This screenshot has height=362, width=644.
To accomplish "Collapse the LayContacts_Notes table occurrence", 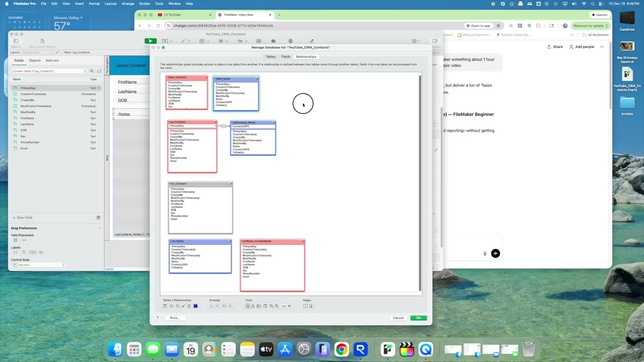I will click(274, 122).
